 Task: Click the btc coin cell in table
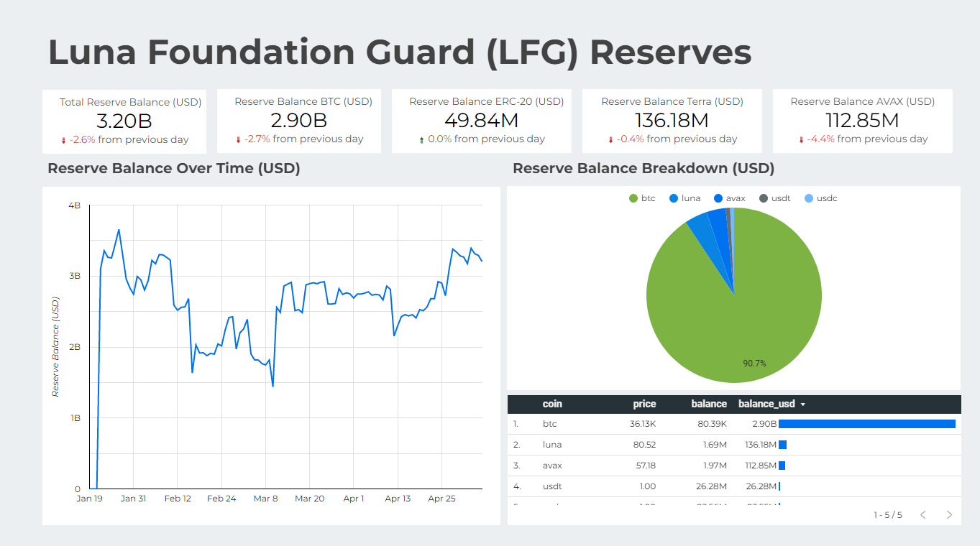549,424
